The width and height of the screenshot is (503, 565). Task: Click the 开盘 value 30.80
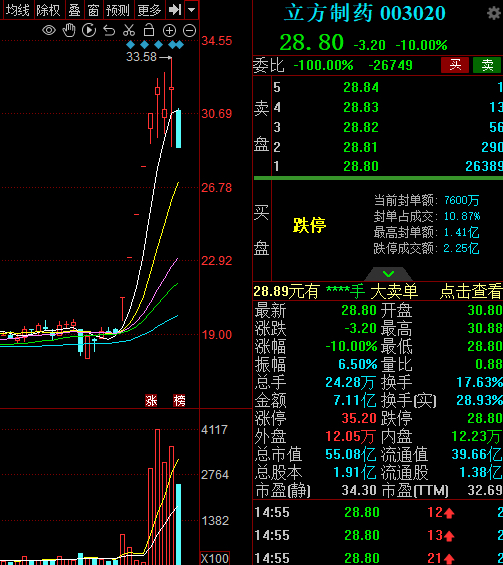tap(485, 310)
